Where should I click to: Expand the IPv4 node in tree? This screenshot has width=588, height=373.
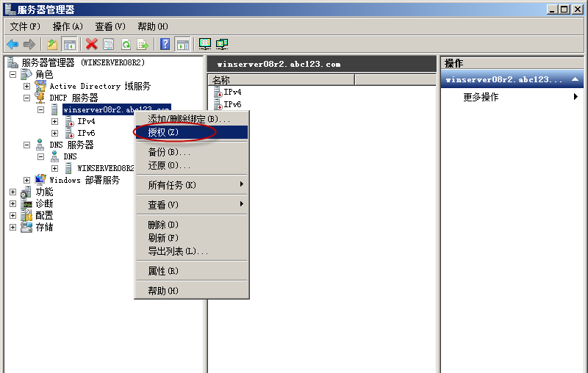54,121
